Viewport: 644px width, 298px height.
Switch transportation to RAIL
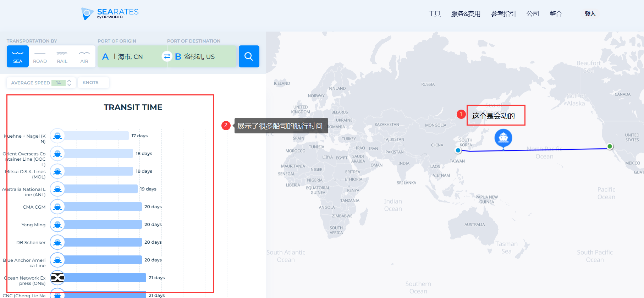pyautogui.click(x=62, y=56)
